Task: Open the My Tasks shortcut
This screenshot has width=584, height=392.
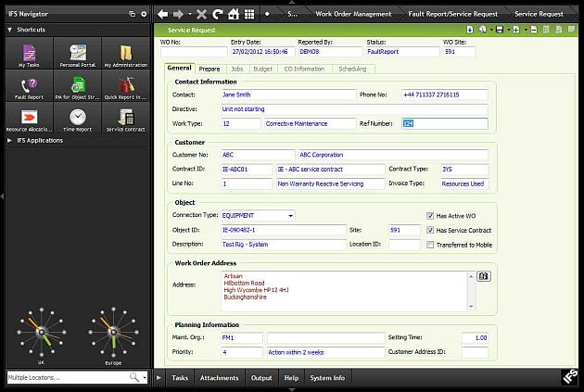Action: pyautogui.click(x=29, y=53)
